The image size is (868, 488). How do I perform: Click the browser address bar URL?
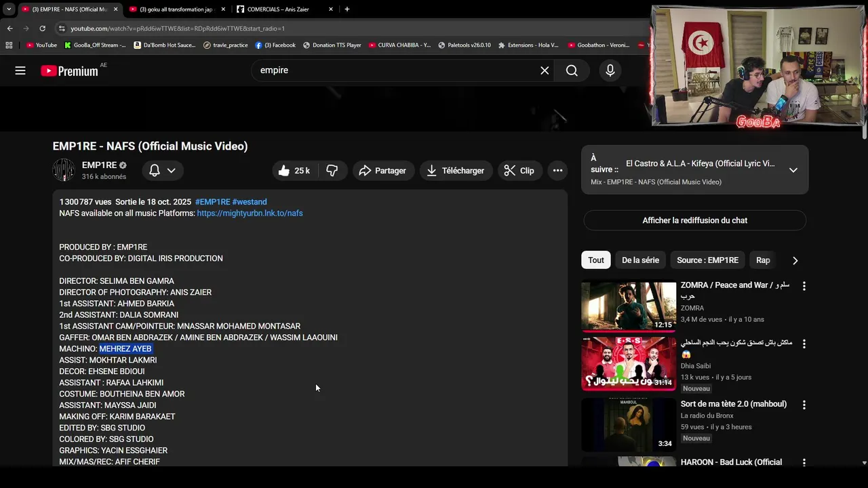point(178,28)
